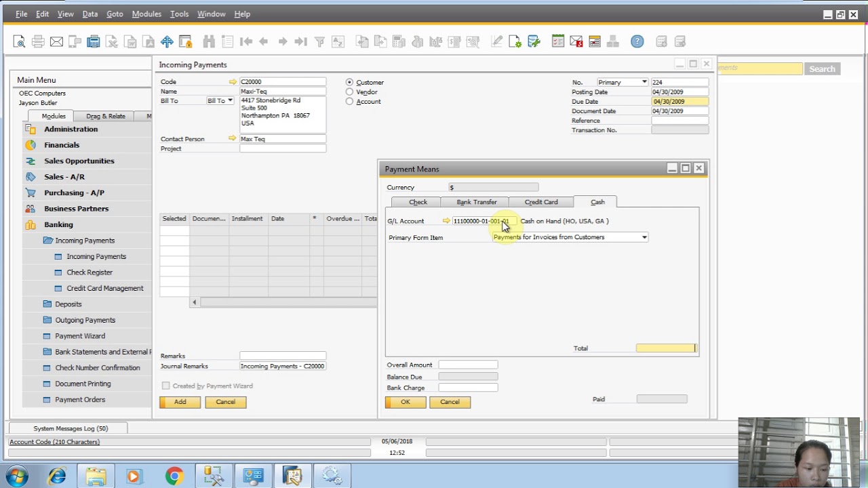Select the Vendor radio button

pos(349,92)
